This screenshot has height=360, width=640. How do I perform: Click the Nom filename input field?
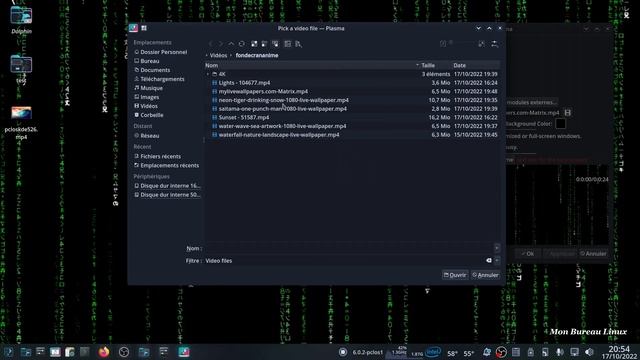click(349, 248)
